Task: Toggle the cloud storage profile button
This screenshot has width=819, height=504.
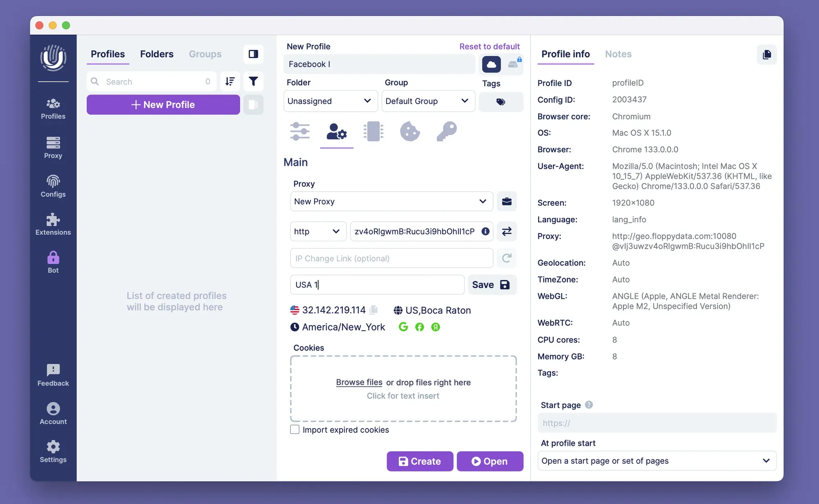Action: point(491,64)
